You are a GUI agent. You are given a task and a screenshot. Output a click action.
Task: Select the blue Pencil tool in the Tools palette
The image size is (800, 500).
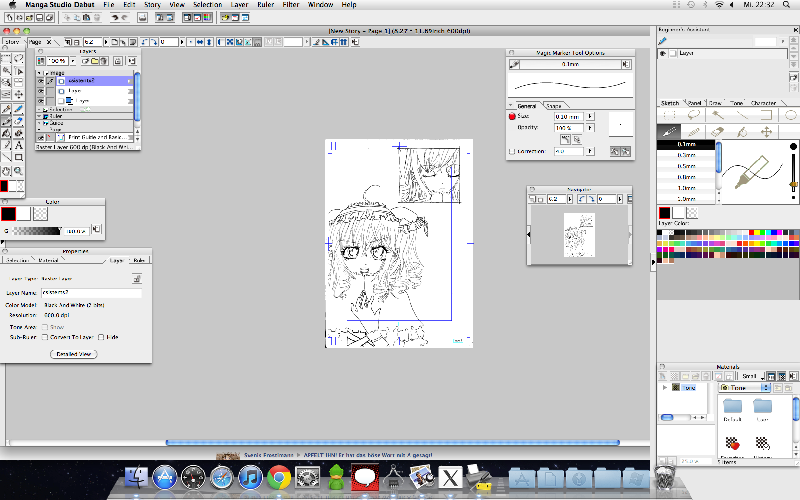[18, 109]
